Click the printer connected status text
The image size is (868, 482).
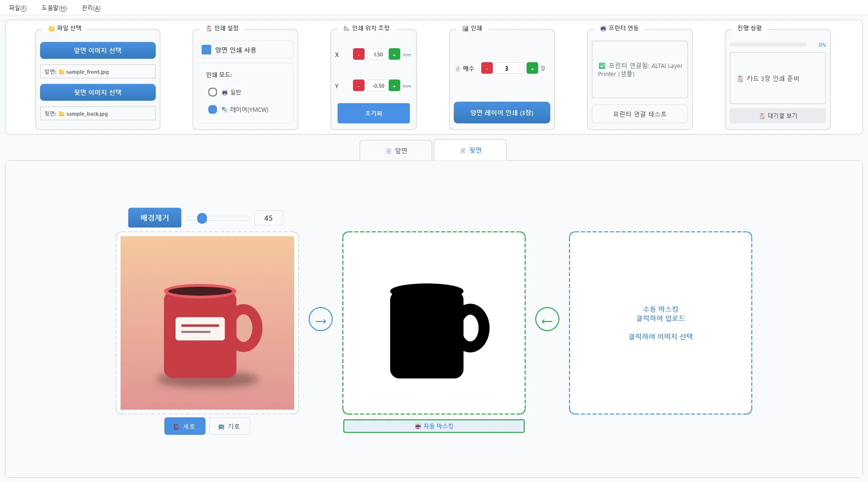[640, 70]
